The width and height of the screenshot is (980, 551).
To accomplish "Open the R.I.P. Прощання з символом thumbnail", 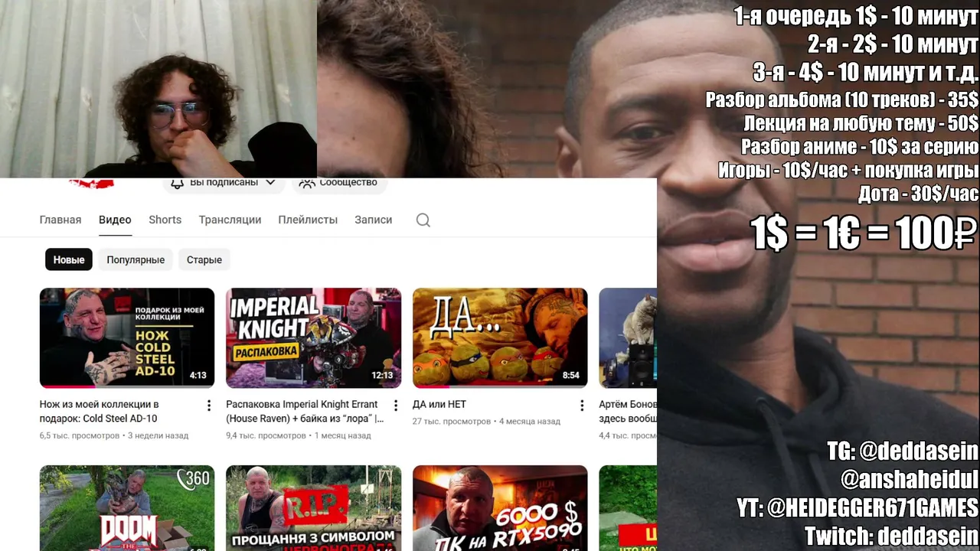I will pos(313,508).
